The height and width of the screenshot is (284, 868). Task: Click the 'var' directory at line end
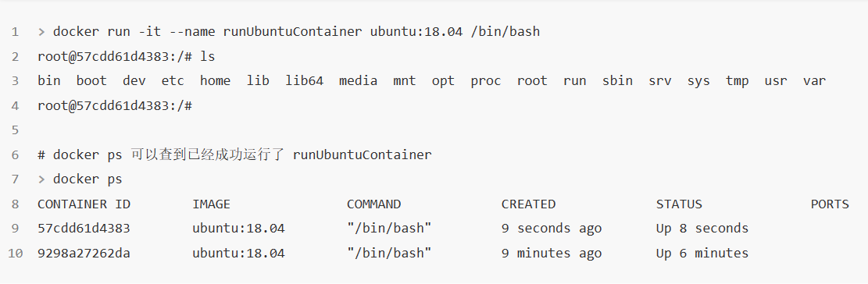tap(814, 80)
